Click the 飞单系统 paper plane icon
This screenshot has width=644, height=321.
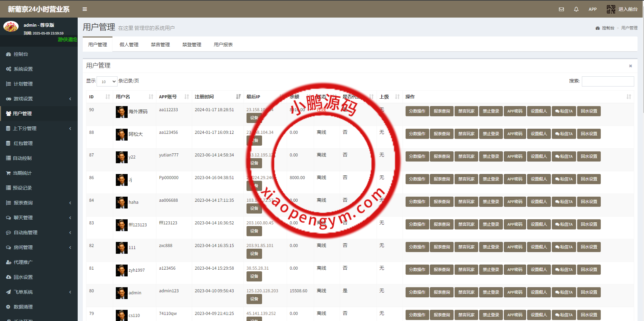click(8, 292)
